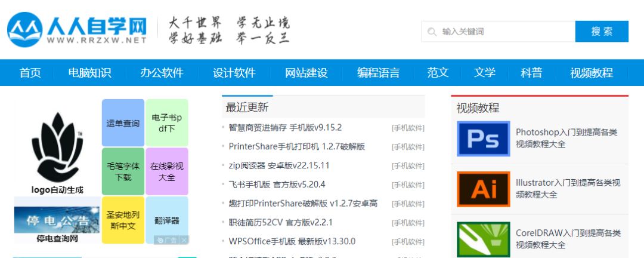
Task: Open Illustrator入门到提高各类视频教程大全 link
Action: (x=568, y=189)
